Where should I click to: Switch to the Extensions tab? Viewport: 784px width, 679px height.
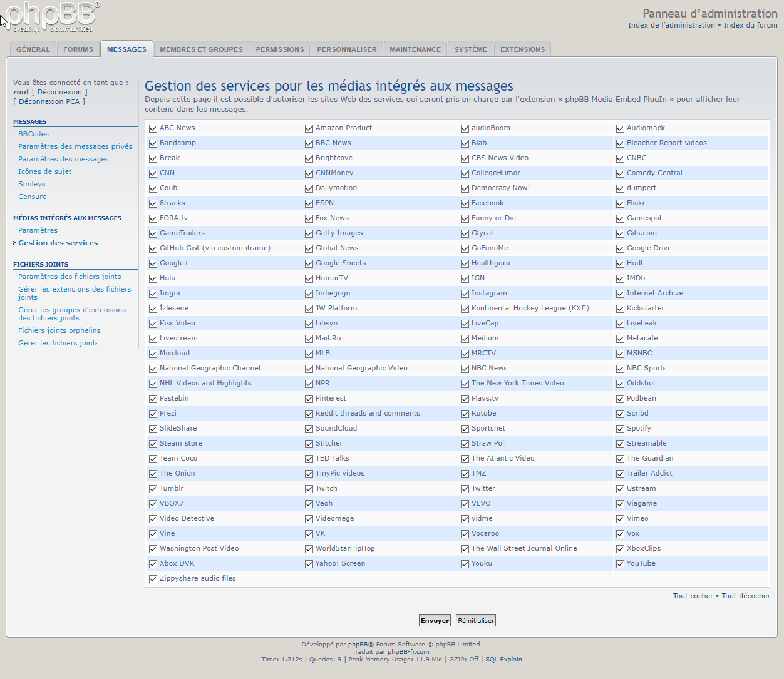point(522,49)
